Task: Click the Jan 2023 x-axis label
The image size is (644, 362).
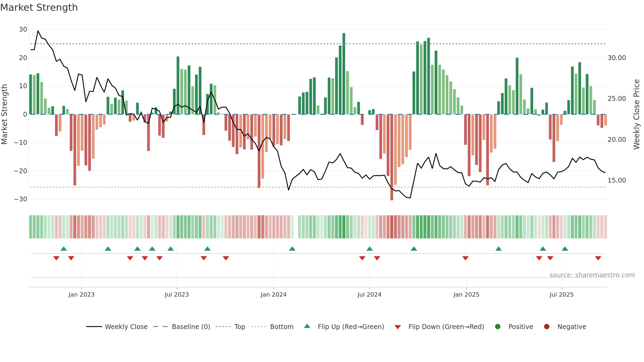Action: click(82, 294)
